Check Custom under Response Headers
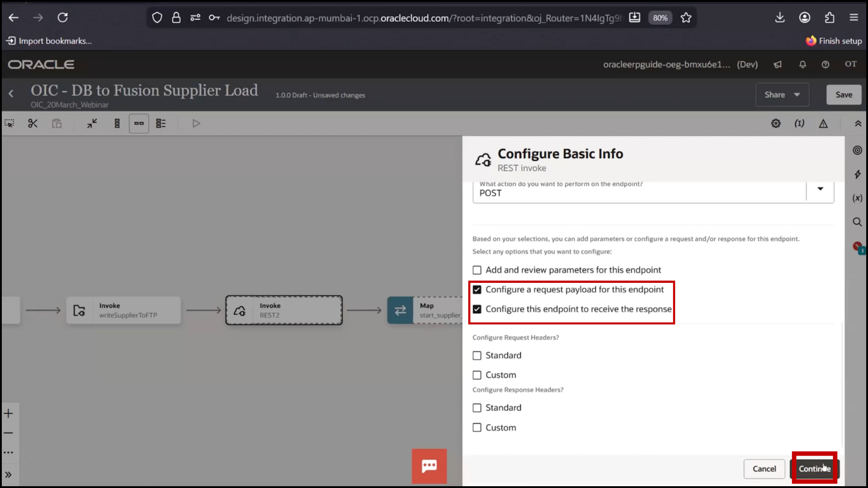Screen dimensions: 868x488 pyautogui.click(x=477, y=427)
